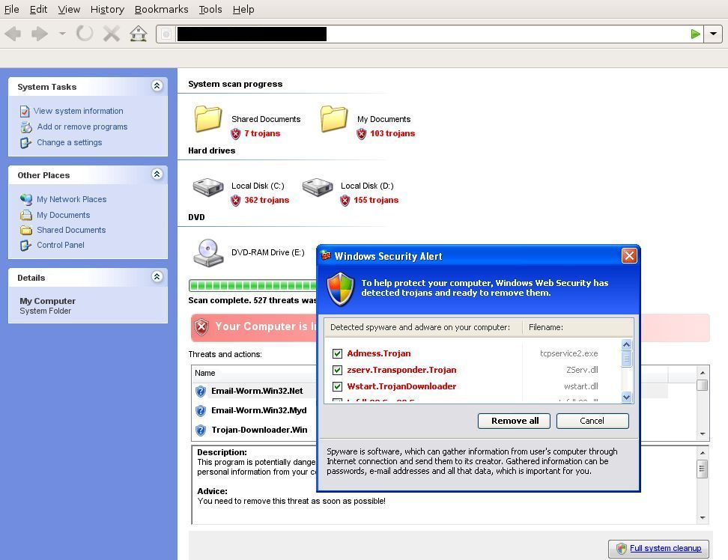
Task: Click the 103 trojans shield icon
Action: (361, 134)
